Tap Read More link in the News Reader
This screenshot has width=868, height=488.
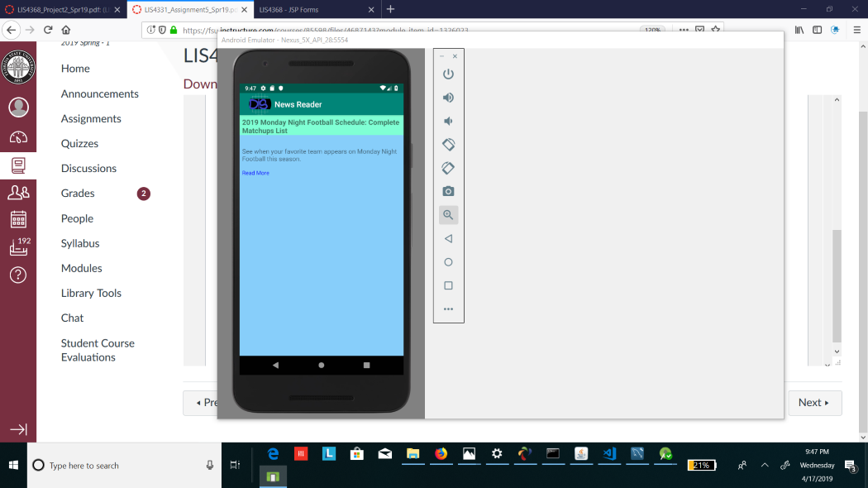click(x=255, y=173)
